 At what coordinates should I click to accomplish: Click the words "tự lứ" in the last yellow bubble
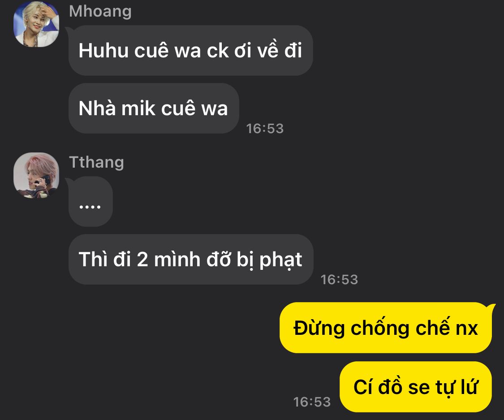click(457, 387)
